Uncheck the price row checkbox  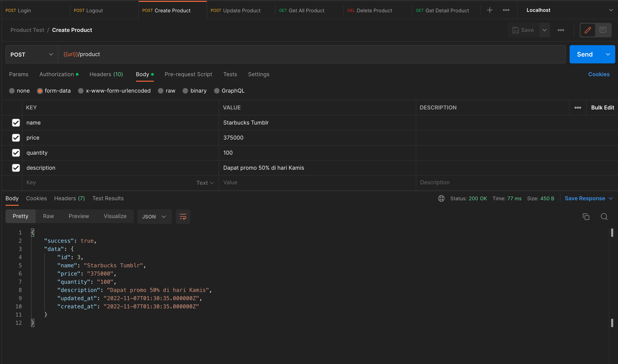16,138
